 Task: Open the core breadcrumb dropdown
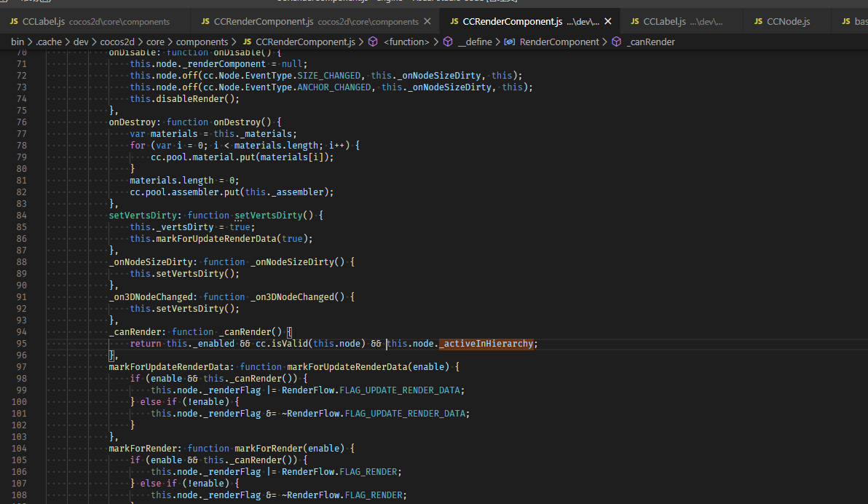[155, 42]
